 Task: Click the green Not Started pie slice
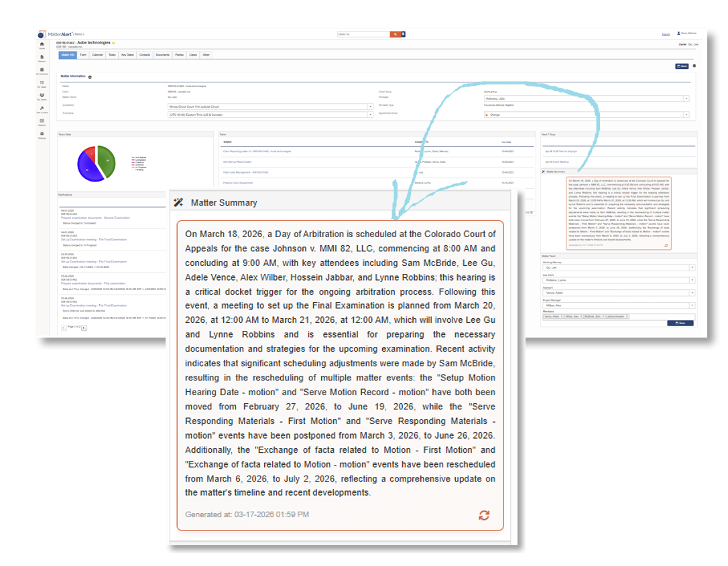(x=108, y=161)
